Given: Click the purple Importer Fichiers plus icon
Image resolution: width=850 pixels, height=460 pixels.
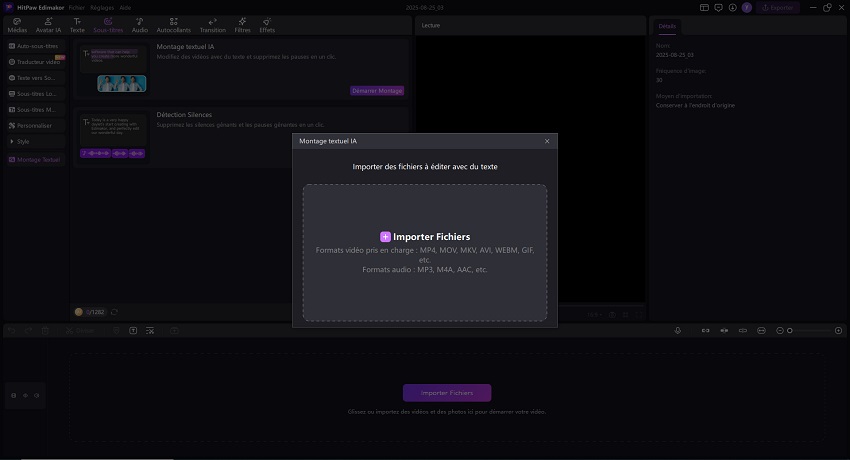Looking at the screenshot, I should tap(386, 237).
